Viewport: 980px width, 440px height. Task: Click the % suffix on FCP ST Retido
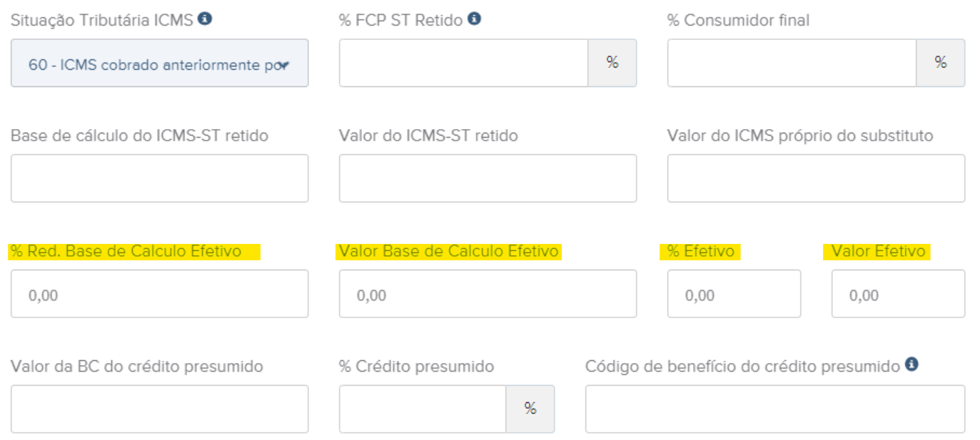(612, 63)
